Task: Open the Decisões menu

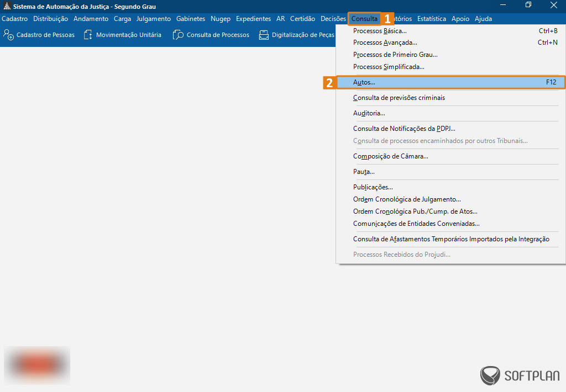Action: (x=333, y=19)
